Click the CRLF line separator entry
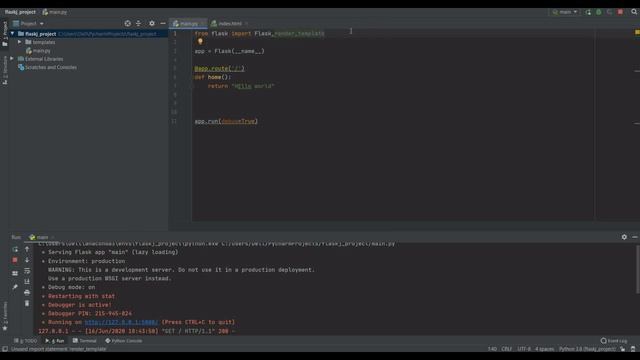Screen dimensions: 640x360 coord(507,349)
